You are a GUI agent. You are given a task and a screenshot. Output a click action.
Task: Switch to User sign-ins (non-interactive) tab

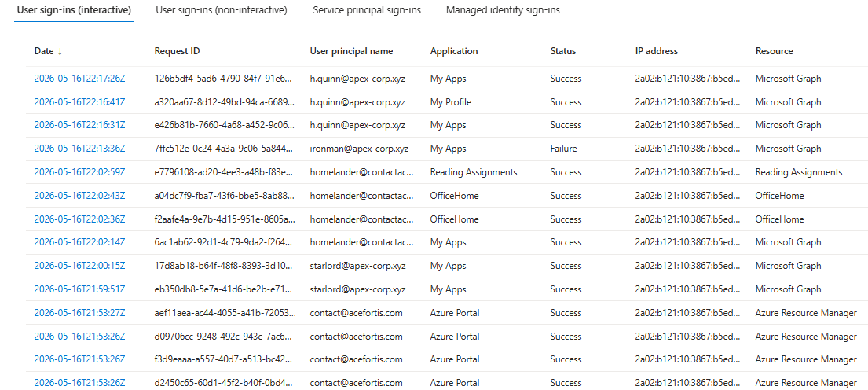(x=222, y=10)
